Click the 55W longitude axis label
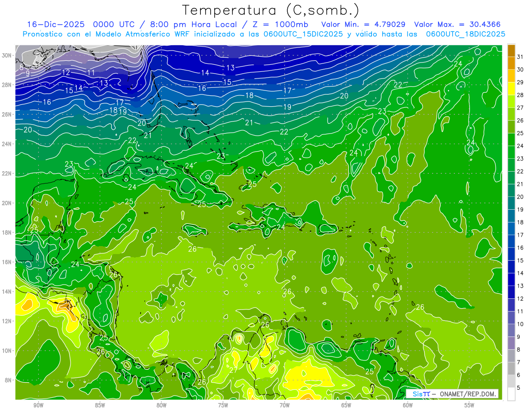This screenshot has height=411, width=532. pyautogui.click(x=469, y=405)
